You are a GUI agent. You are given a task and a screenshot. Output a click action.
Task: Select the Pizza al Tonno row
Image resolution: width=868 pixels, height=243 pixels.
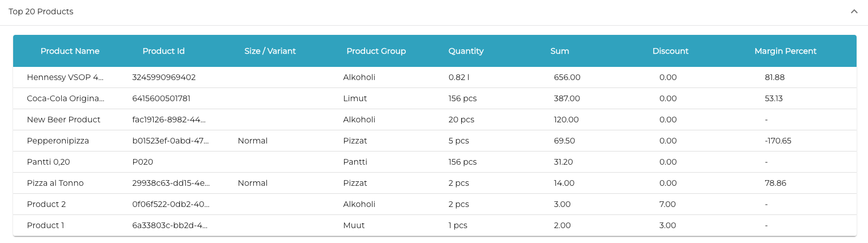(x=55, y=183)
